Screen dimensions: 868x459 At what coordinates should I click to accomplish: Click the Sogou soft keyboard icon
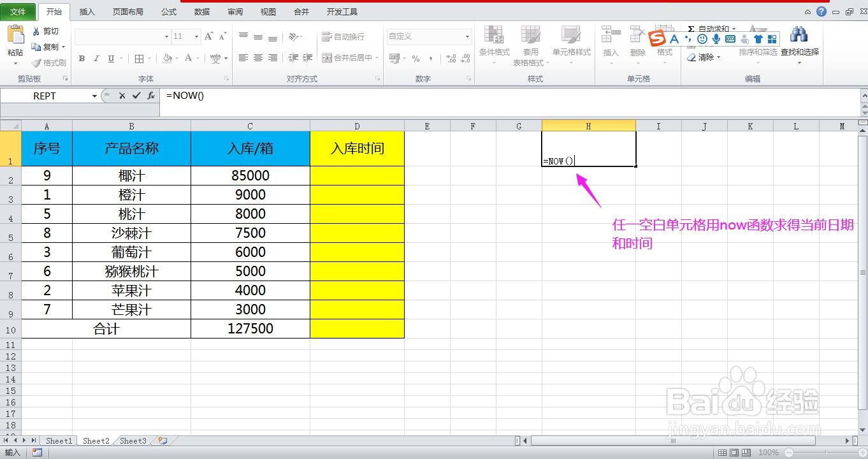point(730,39)
